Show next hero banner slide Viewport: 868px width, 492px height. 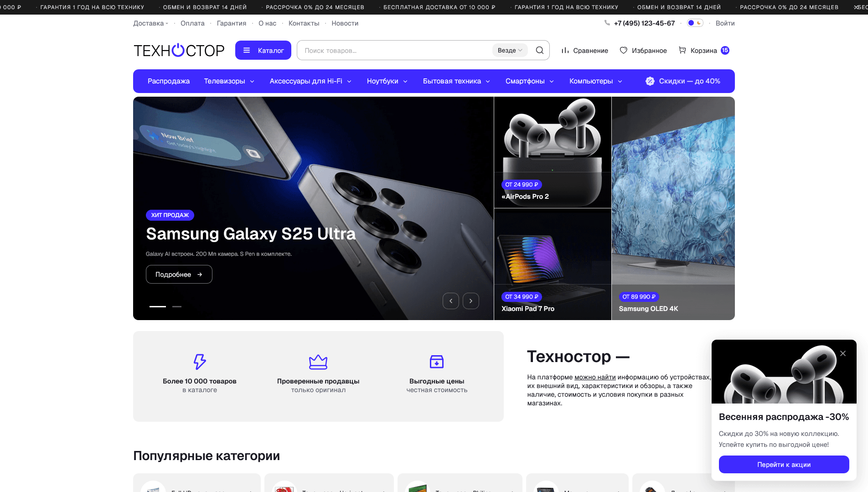coord(471,301)
